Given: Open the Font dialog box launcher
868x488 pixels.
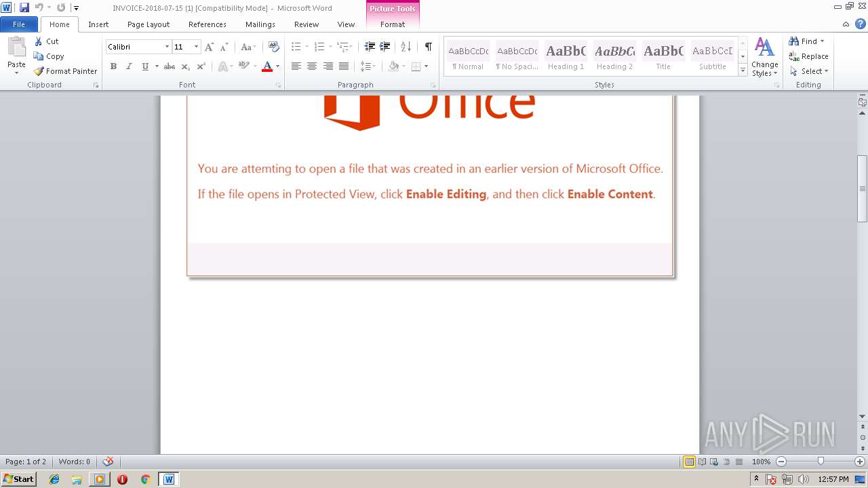Looking at the screenshot, I should 278,85.
